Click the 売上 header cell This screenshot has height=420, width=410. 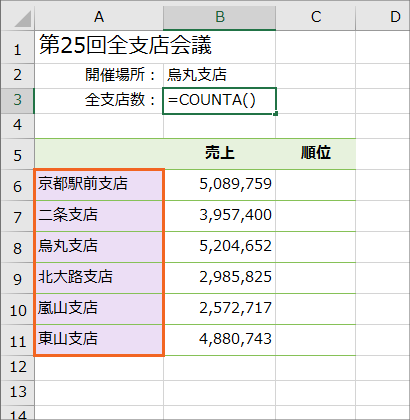[x=219, y=154]
